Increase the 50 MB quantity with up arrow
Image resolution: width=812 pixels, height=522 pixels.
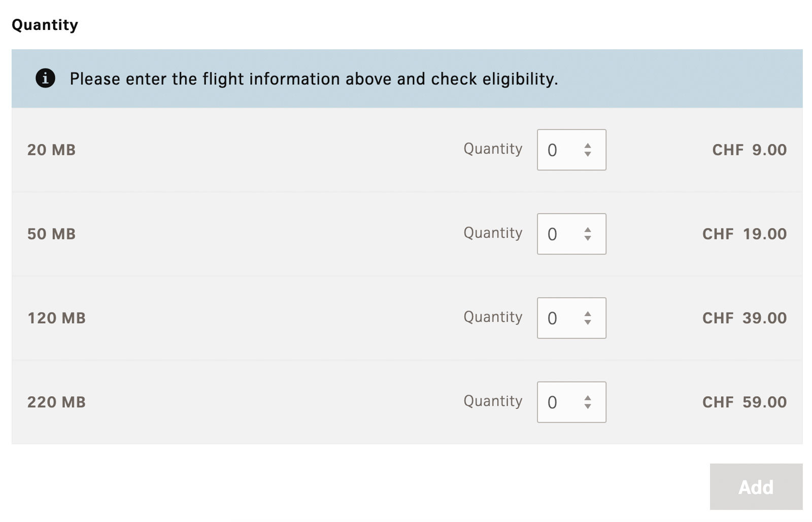point(588,230)
